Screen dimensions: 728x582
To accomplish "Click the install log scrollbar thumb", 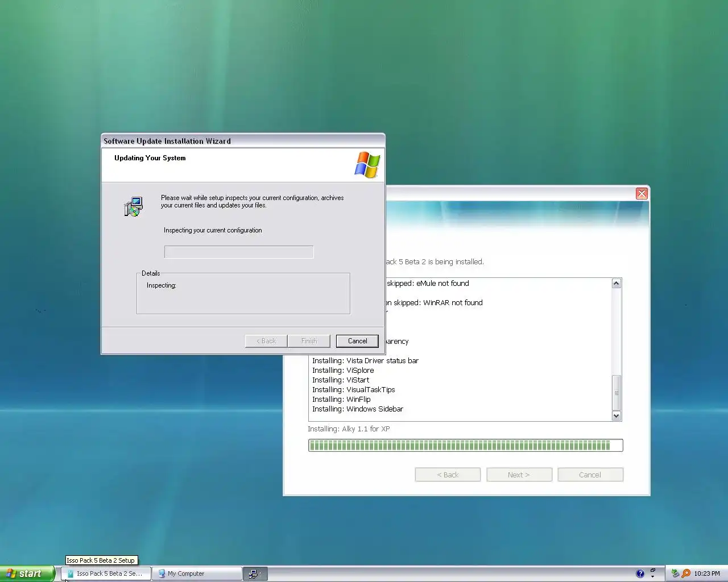I will [616, 392].
